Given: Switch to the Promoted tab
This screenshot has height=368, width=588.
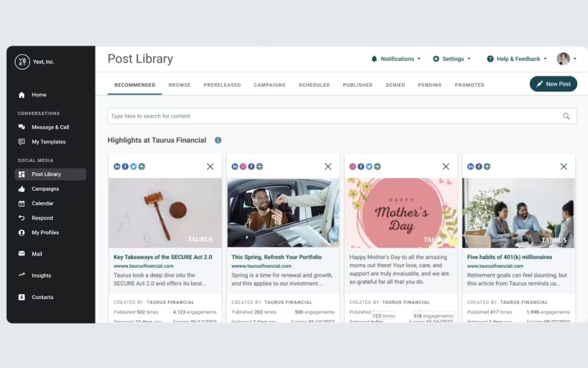Looking at the screenshot, I should pos(470,85).
